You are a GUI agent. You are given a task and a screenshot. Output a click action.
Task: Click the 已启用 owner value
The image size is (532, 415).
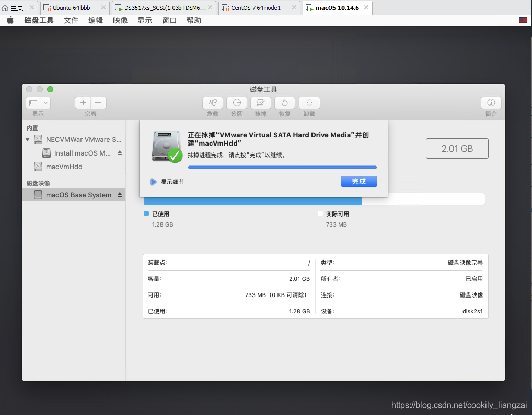tap(474, 279)
